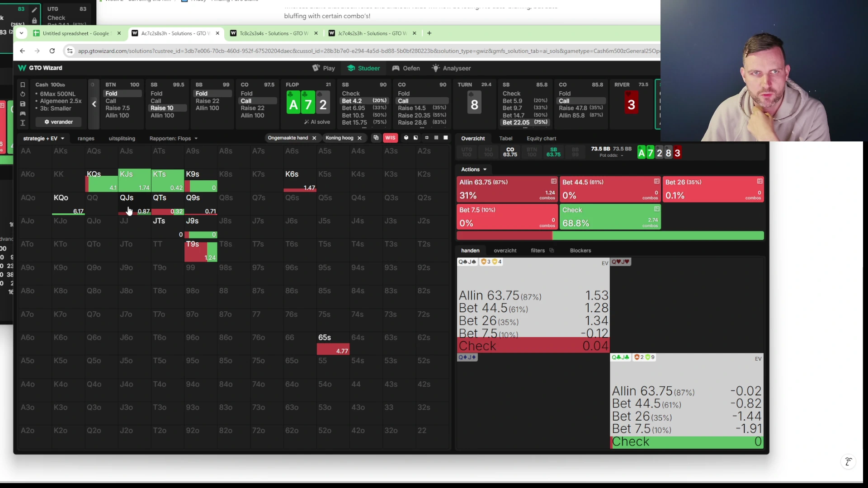
Task: Go back with the left chevron in the action strip
Action: 94,104
